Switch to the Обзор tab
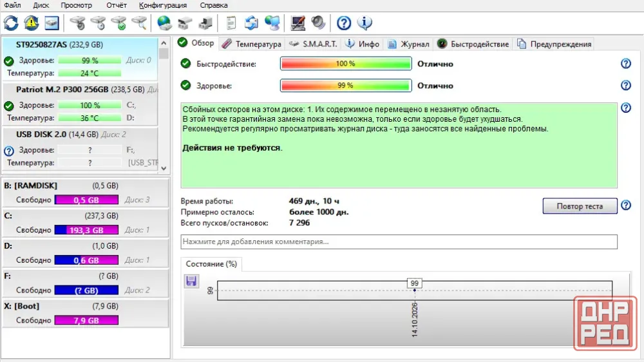The width and height of the screenshot is (644, 362). [196, 43]
